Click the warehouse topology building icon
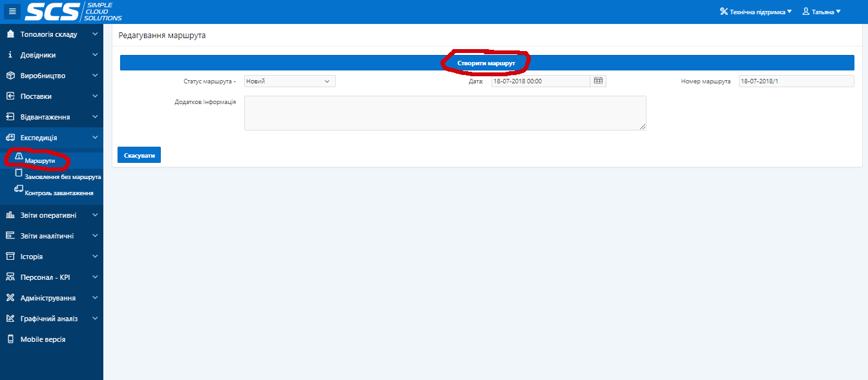 pos(10,34)
